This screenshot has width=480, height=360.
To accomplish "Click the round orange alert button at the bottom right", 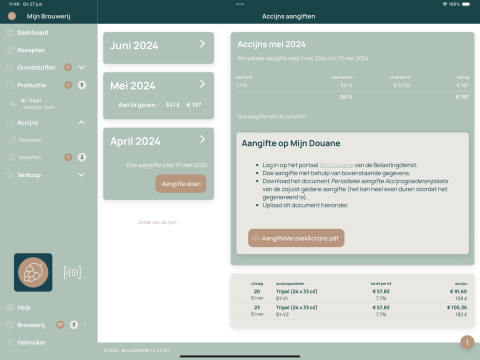I will tap(467, 342).
